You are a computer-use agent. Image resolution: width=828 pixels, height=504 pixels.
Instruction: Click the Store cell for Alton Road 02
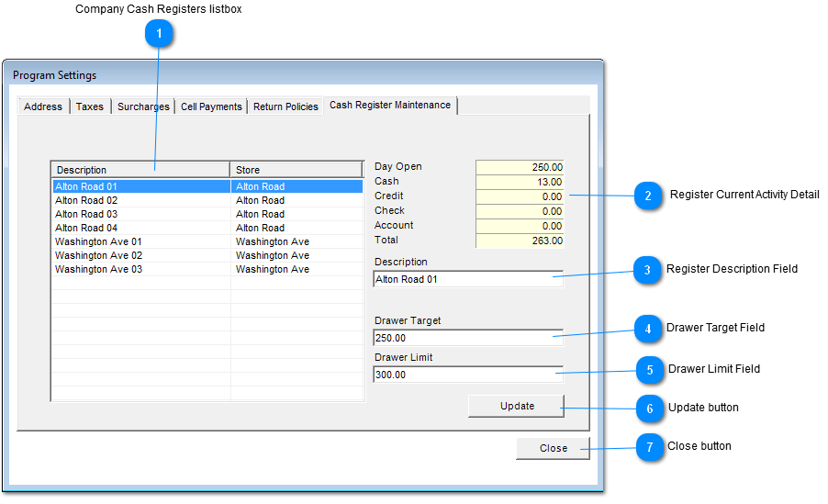[297, 200]
